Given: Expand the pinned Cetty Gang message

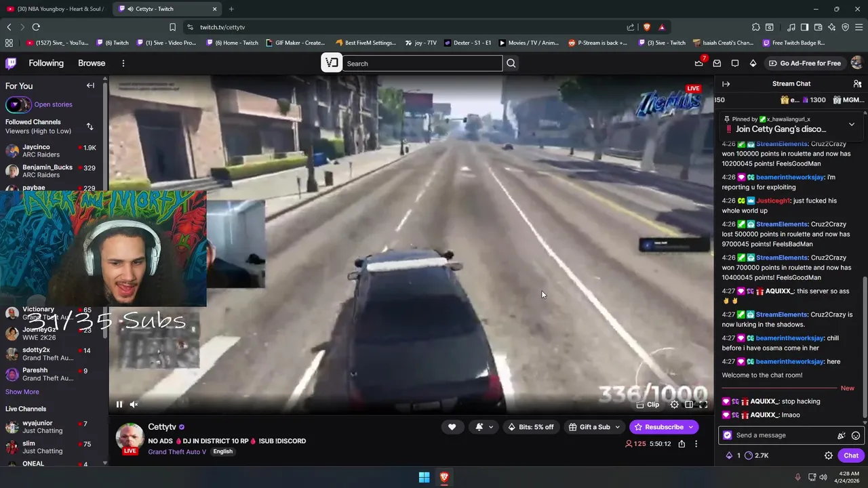Looking at the screenshot, I should click(x=852, y=125).
